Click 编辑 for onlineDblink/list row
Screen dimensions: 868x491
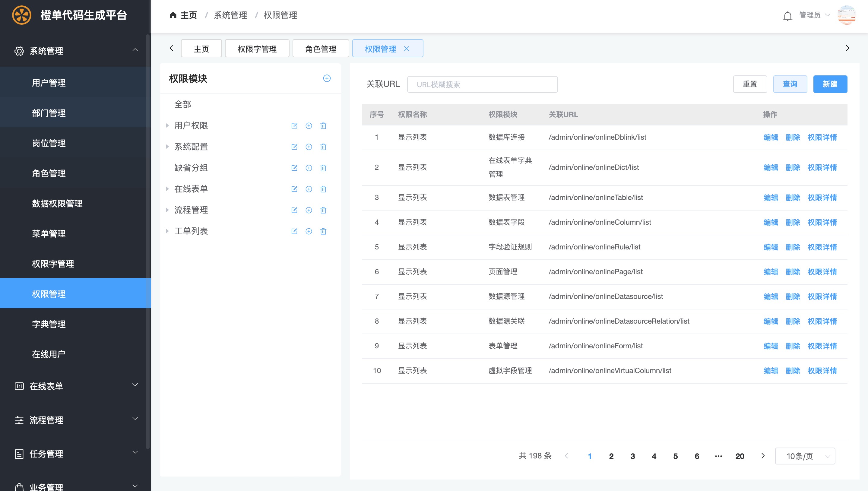click(x=771, y=137)
